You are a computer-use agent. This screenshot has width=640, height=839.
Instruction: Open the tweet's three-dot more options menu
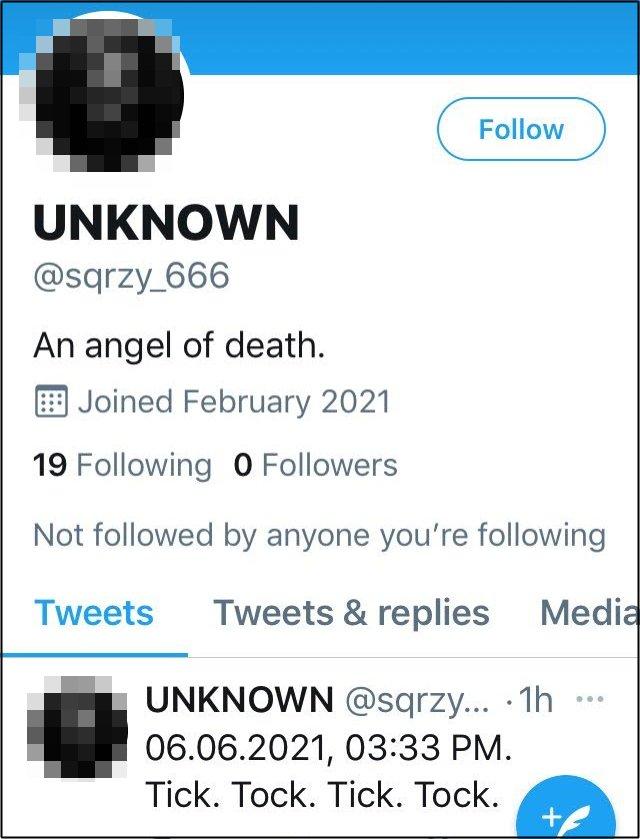590,699
